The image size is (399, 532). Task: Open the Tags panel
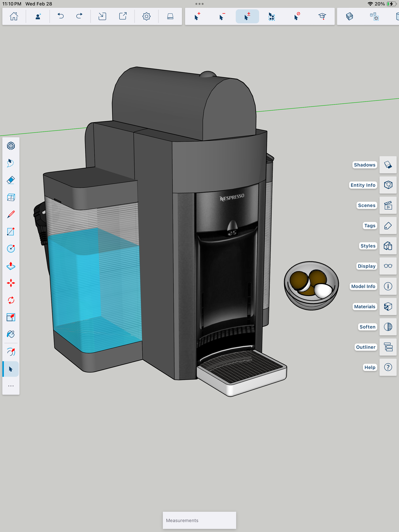coord(388,226)
